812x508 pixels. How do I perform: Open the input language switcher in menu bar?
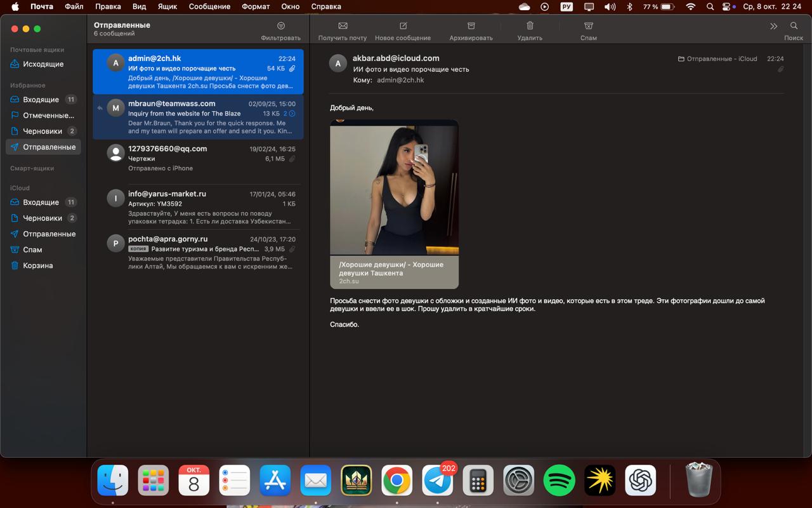coord(566,7)
